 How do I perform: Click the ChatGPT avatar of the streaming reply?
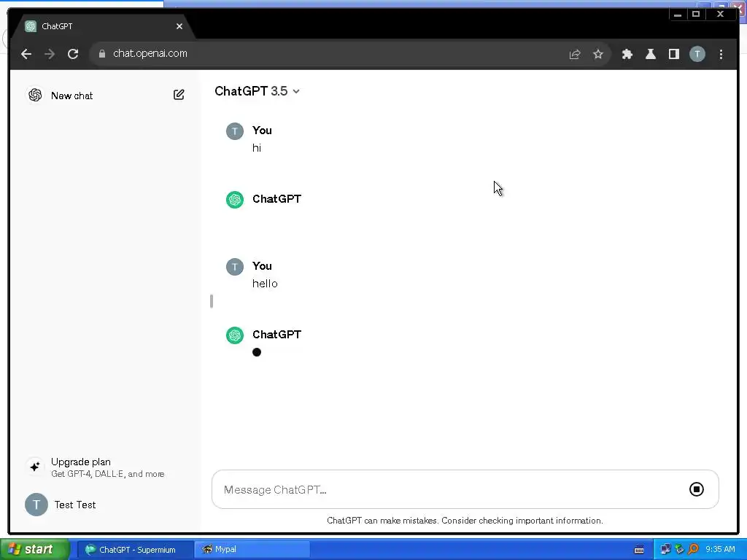click(x=235, y=335)
